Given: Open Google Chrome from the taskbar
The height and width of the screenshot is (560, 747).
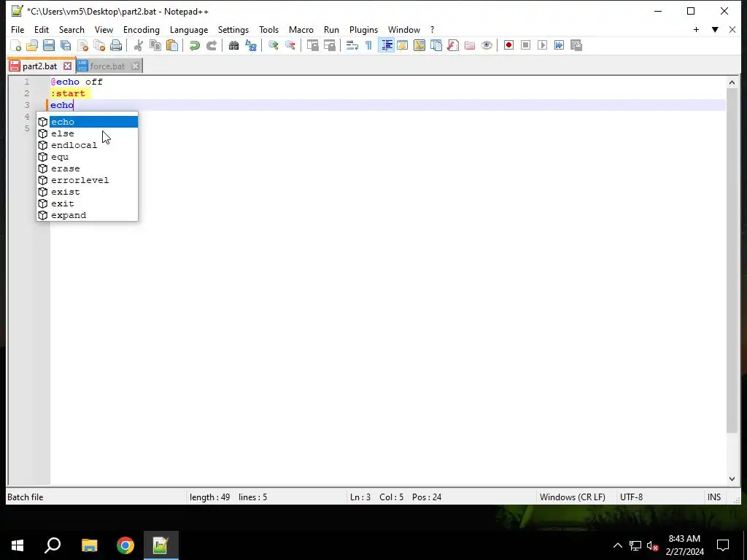Looking at the screenshot, I should click(125, 545).
